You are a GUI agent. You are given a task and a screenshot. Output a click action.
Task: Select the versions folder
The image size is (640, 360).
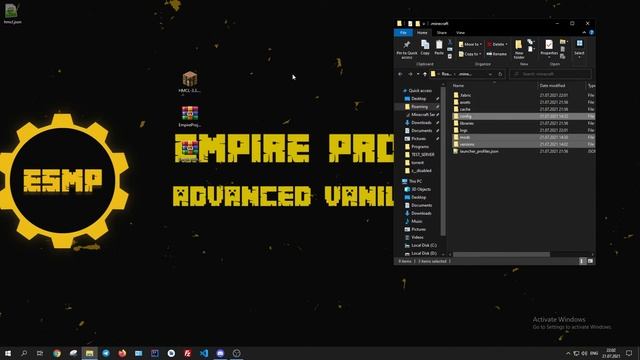pos(524,144)
